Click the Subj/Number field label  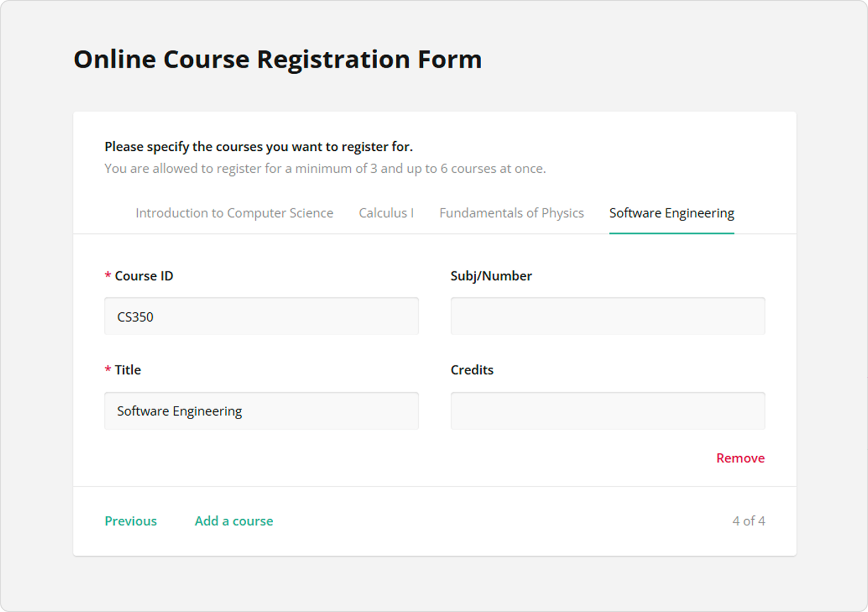(x=491, y=276)
